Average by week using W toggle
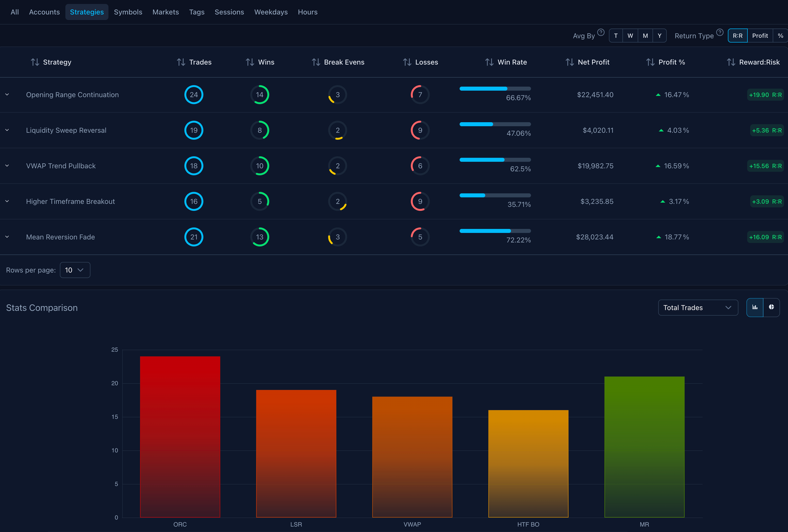Viewport: 788px width, 532px height. tap(630, 35)
